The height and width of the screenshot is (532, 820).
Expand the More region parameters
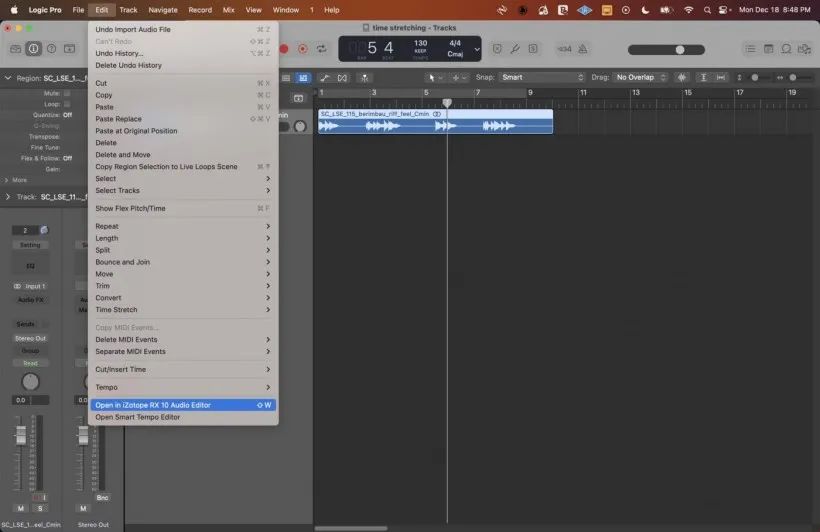pos(6,180)
